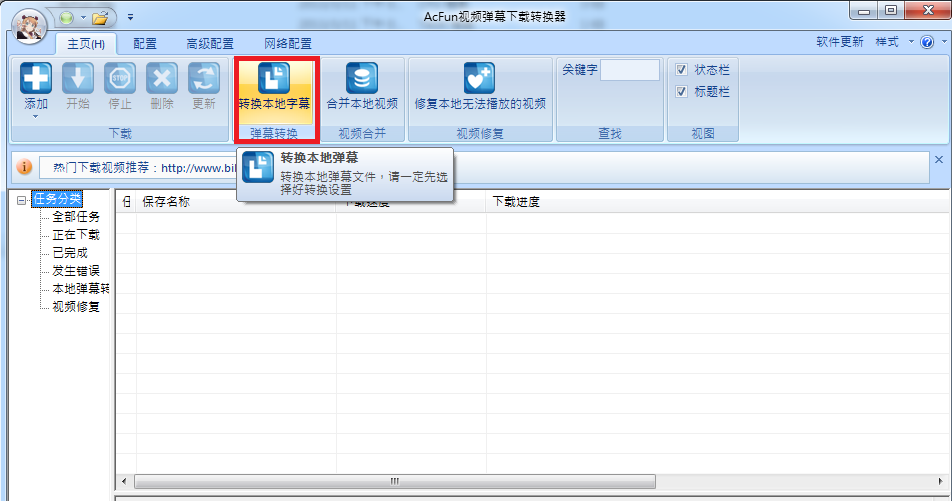Click the application avatar menu button
This screenshot has width=952, height=501.
point(29,27)
